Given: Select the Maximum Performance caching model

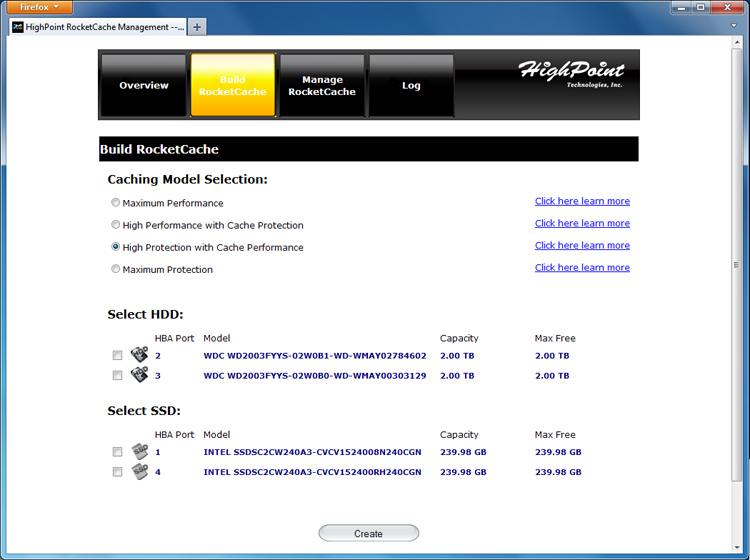Looking at the screenshot, I should pyautogui.click(x=115, y=202).
